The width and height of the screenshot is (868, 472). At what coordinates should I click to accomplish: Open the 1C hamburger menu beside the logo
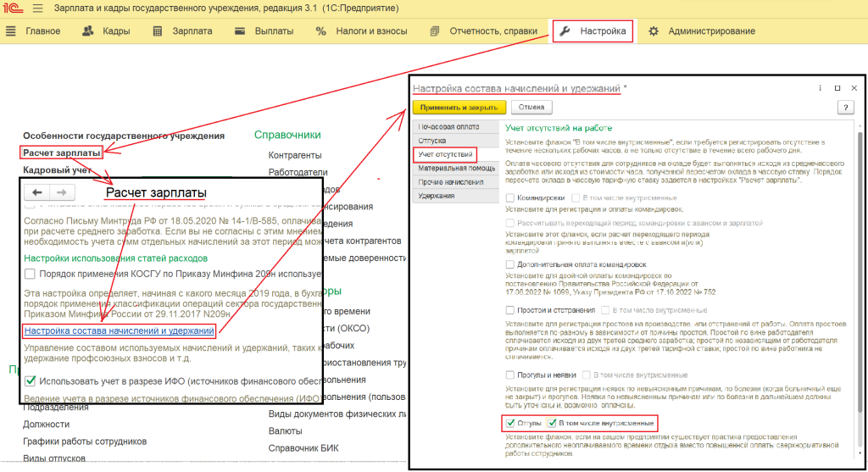[x=37, y=8]
